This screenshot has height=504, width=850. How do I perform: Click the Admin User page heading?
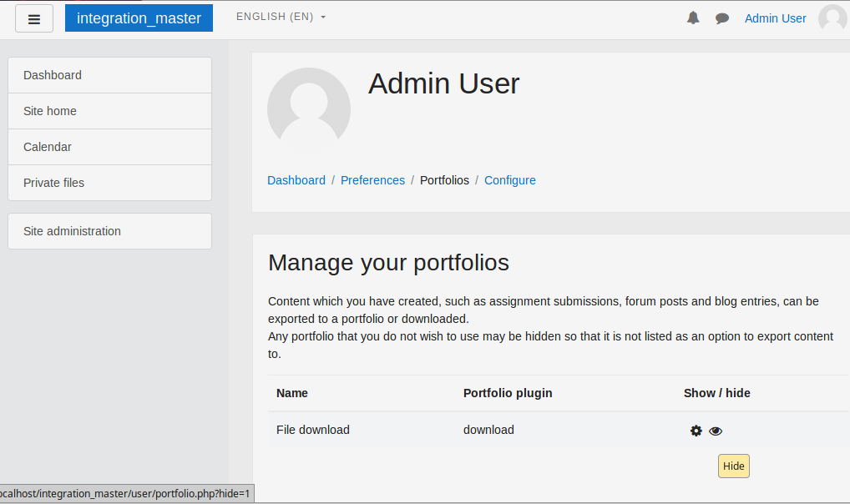tap(444, 83)
